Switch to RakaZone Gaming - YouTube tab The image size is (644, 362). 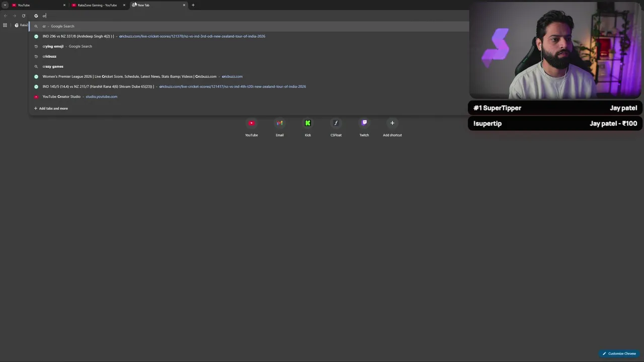coord(99,5)
